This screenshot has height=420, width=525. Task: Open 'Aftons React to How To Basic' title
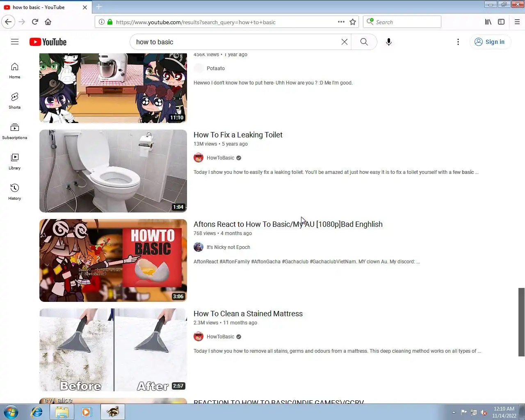(288, 224)
